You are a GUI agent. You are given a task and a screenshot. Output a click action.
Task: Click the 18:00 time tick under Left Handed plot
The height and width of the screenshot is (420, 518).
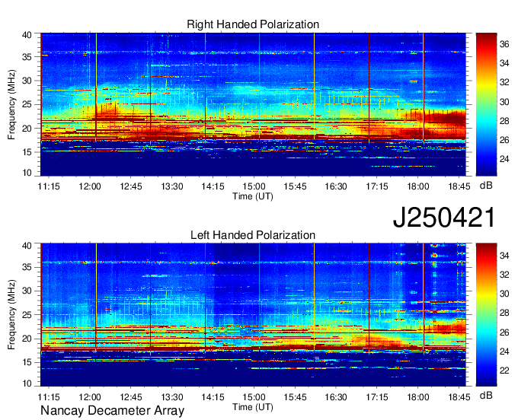tap(418, 397)
